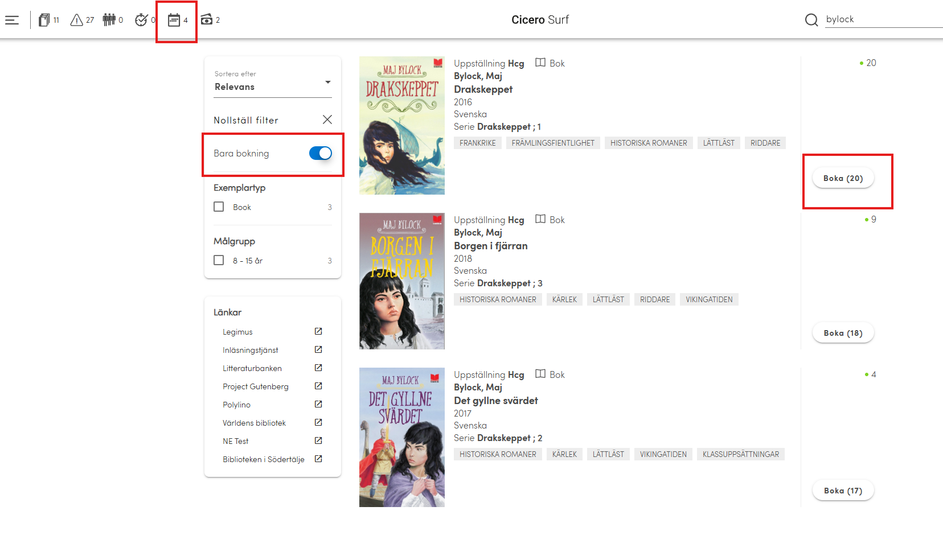
Task: Click the Det gyllne svärdet book cover
Action: pyautogui.click(x=402, y=437)
